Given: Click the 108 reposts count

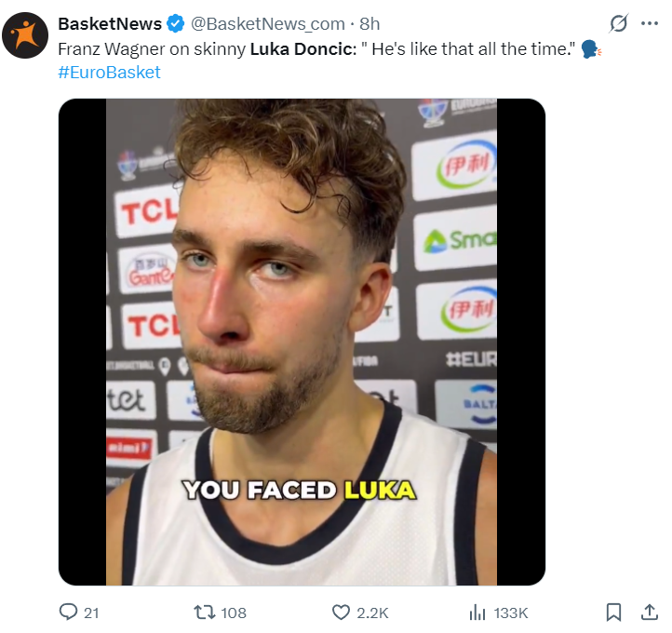Looking at the screenshot, I should point(234,613).
